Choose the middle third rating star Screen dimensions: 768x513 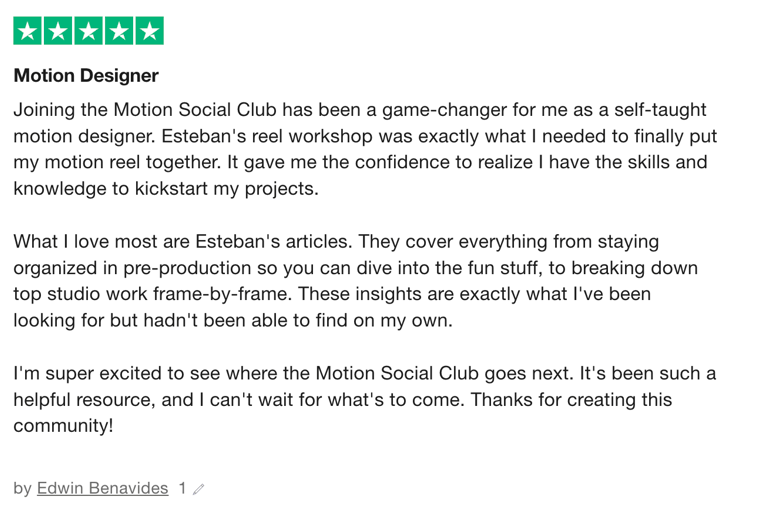(x=88, y=31)
